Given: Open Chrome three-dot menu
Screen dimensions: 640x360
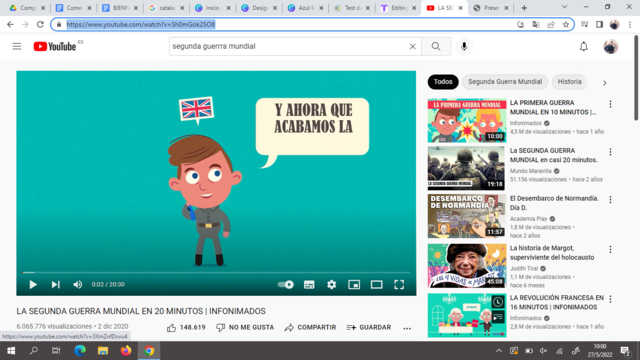Looking at the screenshot, I should 630,24.
